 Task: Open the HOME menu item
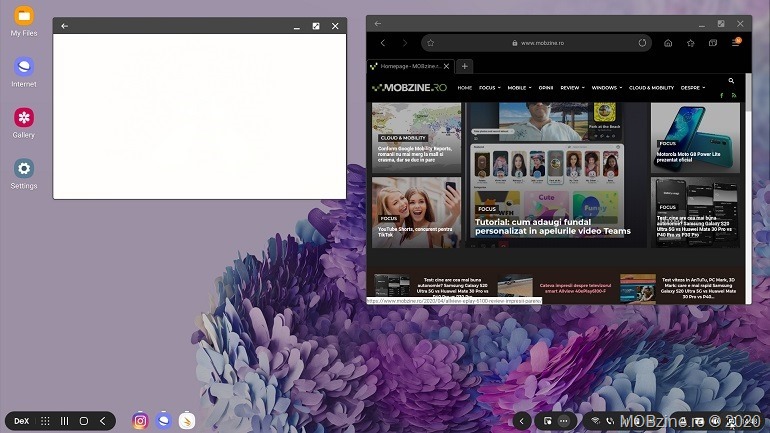465,88
